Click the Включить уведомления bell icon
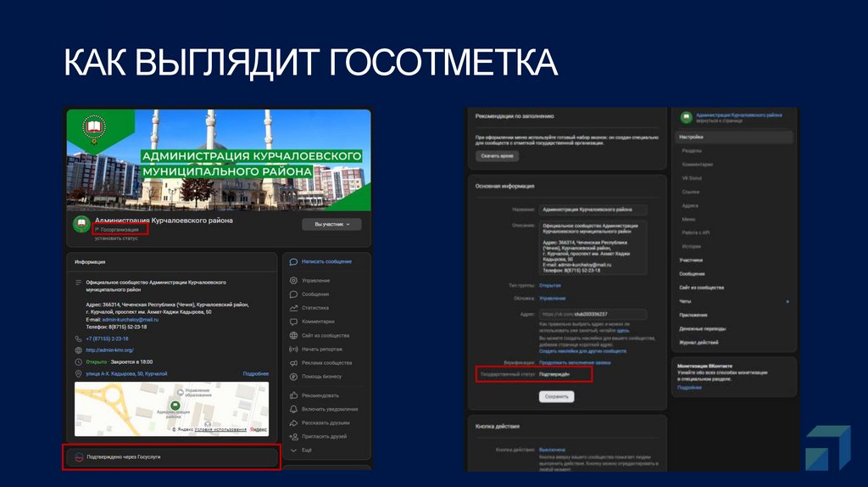868x487 pixels. click(x=293, y=409)
